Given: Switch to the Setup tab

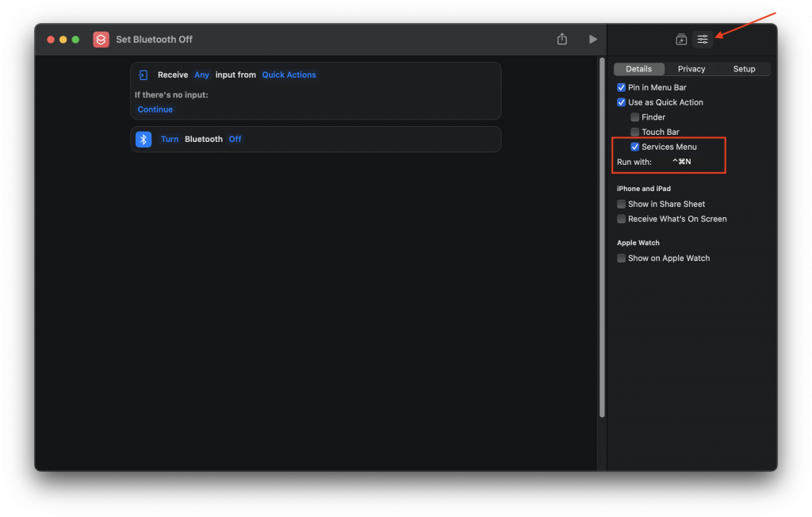Looking at the screenshot, I should [x=744, y=69].
